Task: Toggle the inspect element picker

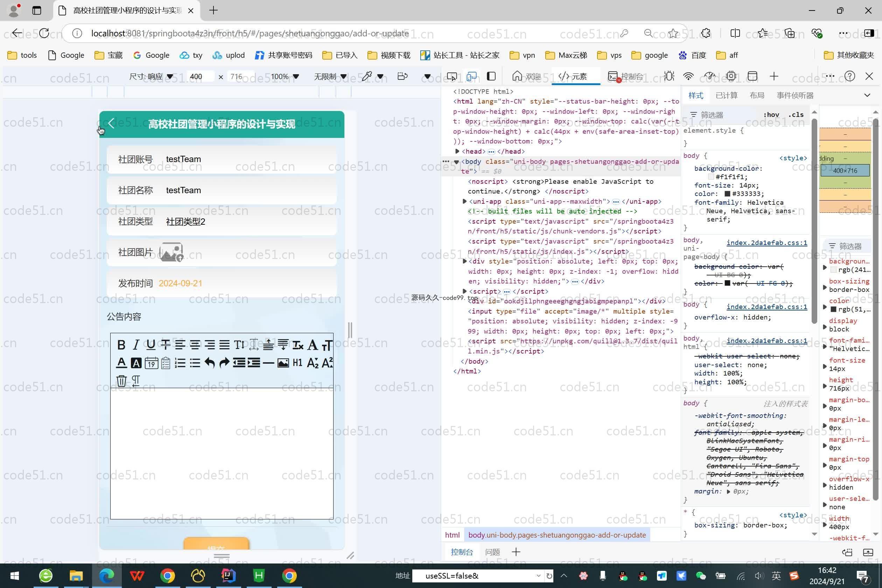Action: point(452,77)
